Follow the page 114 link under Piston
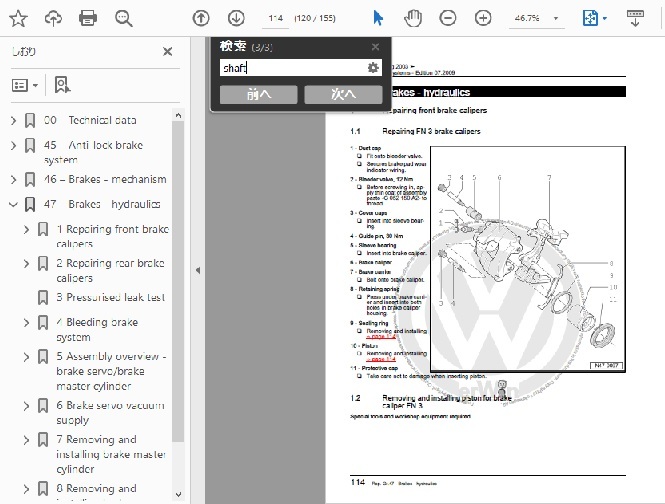665x504 pixels. point(381,359)
